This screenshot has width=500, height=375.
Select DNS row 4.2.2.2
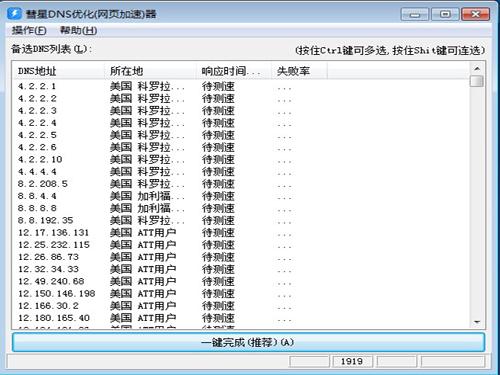[x=241, y=99]
